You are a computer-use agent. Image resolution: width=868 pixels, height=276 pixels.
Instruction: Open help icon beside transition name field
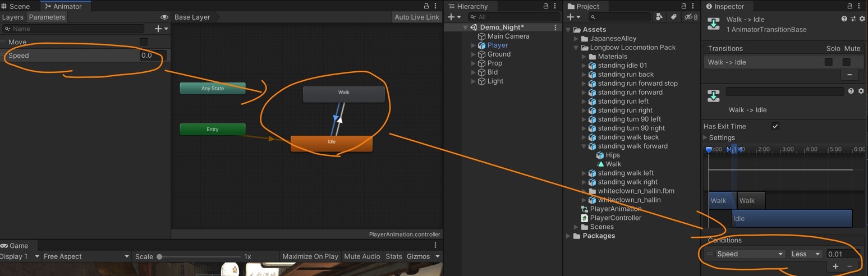click(851, 91)
